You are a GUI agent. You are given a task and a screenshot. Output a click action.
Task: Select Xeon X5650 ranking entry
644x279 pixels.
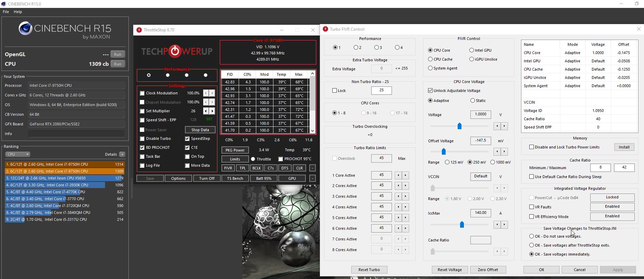[64, 178]
